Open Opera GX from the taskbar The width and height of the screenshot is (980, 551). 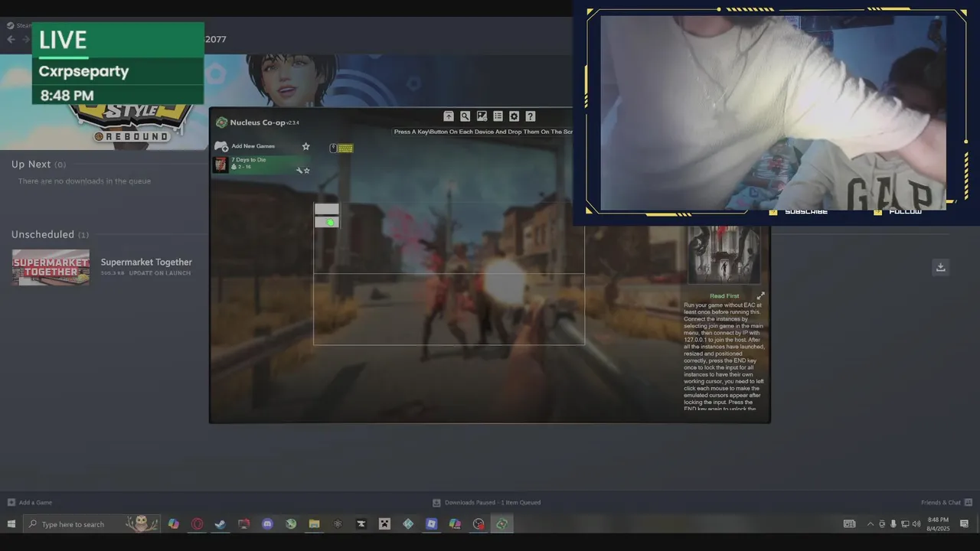tap(198, 524)
